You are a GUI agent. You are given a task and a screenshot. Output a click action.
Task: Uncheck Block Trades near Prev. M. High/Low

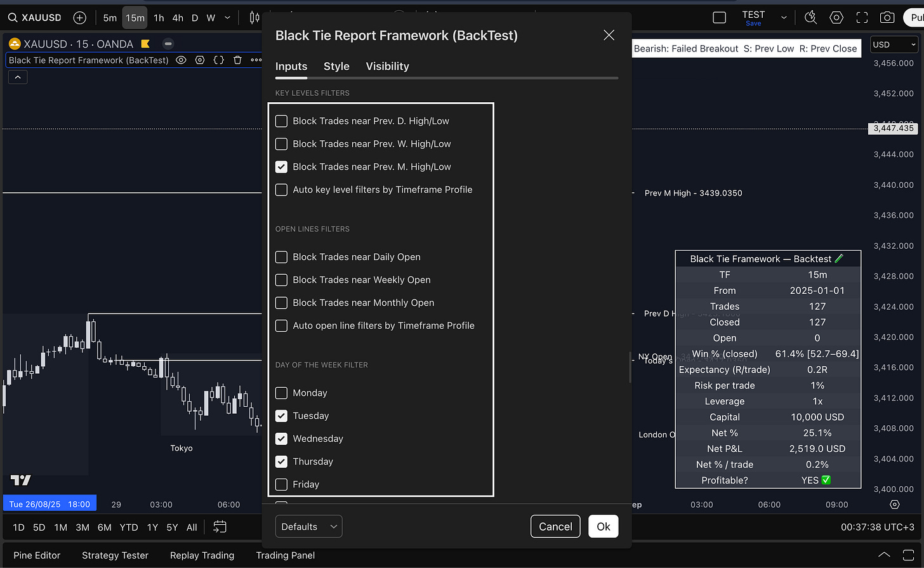pos(281,167)
